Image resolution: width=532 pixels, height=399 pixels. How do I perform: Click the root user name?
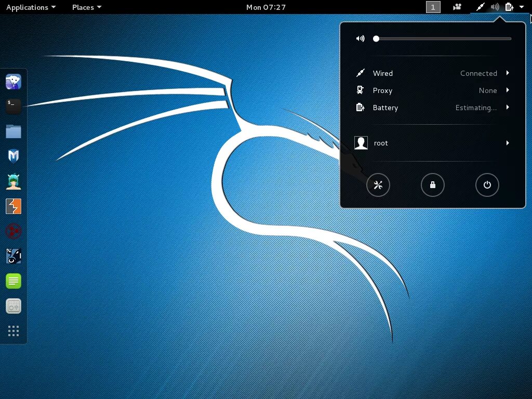click(381, 143)
